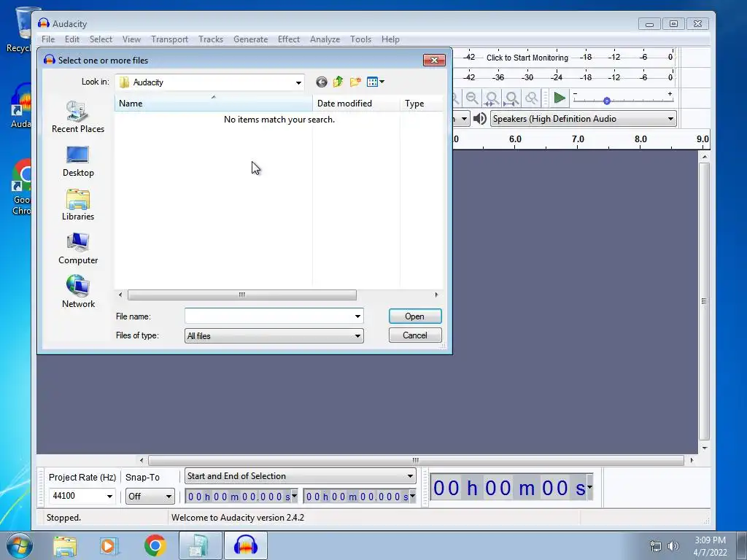This screenshot has height=560, width=747.
Task: Click to Start Monitoring recording meter
Action: 527,58
